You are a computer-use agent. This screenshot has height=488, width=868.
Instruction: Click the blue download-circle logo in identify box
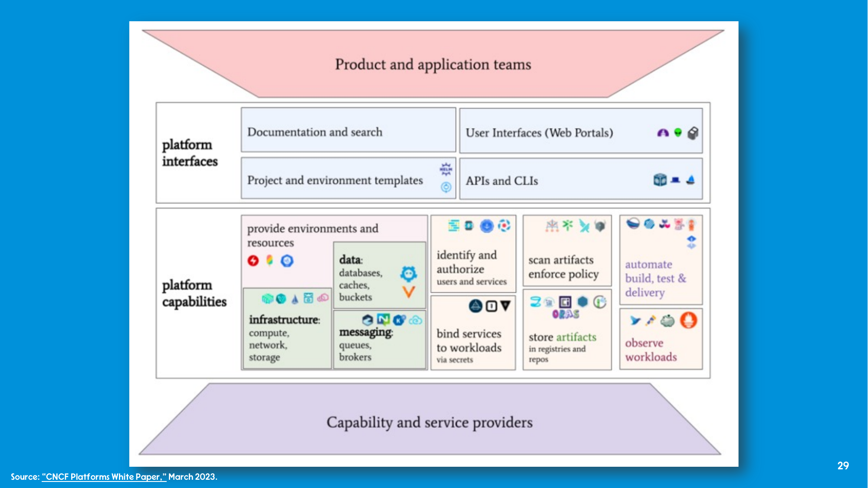(487, 226)
